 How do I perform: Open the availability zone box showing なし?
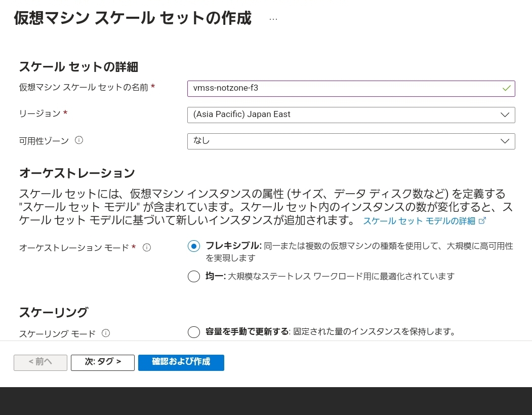coord(344,141)
